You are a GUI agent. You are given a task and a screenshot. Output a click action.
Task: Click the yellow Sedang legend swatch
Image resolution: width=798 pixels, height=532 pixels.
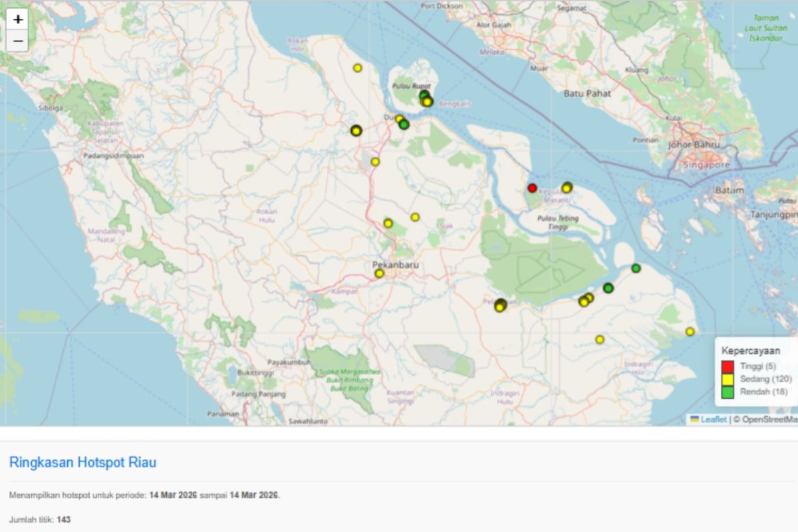(x=728, y=379)
